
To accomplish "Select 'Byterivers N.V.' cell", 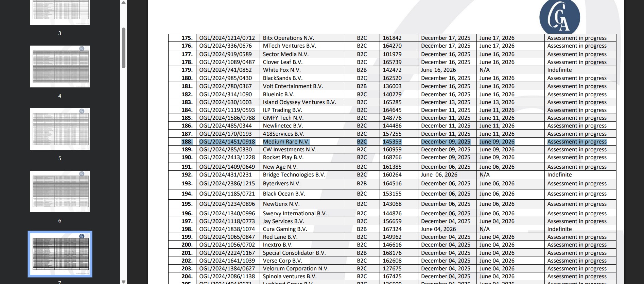I will [302, 184].
